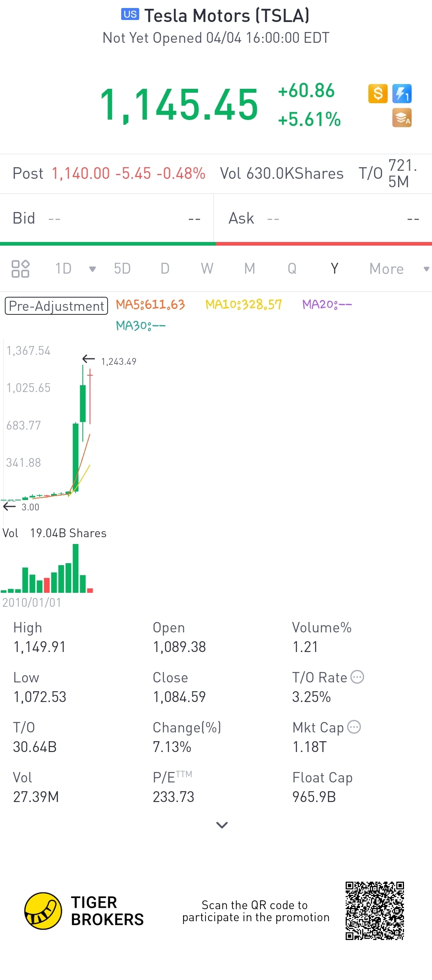Tap the tan stacked layers icon

(402, 118)
